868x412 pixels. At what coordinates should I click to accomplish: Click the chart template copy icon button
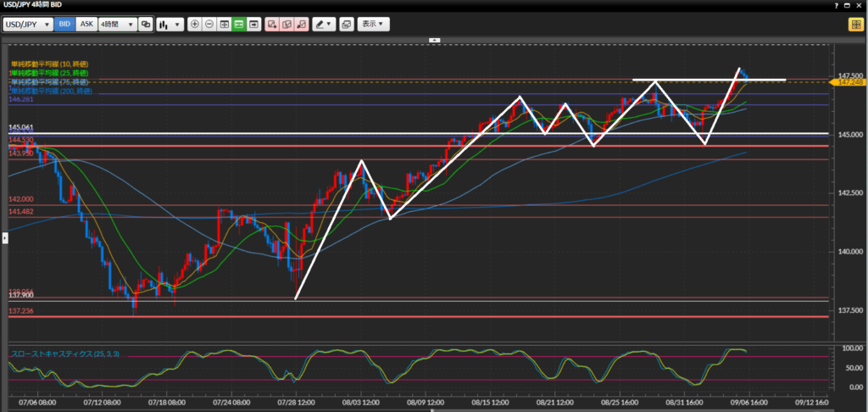(x=346, y=25)
